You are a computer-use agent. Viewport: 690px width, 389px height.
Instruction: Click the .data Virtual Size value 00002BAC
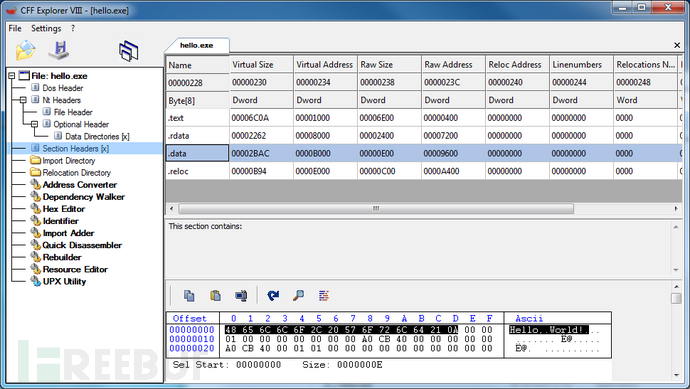pos(250,154)
